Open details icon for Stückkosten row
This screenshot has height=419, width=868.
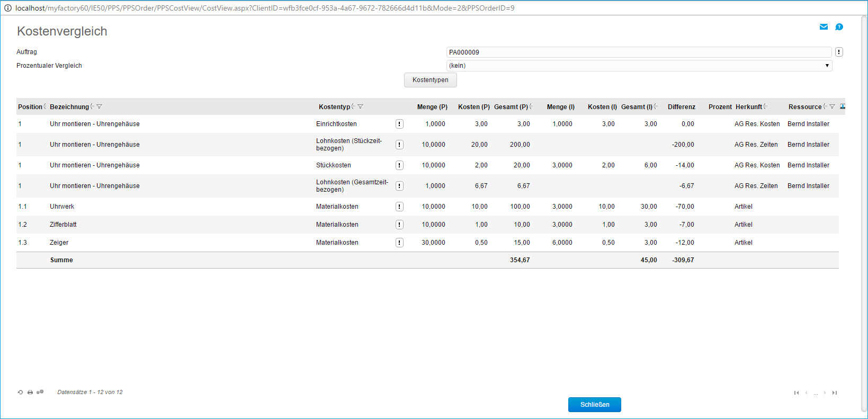[399, 165]
